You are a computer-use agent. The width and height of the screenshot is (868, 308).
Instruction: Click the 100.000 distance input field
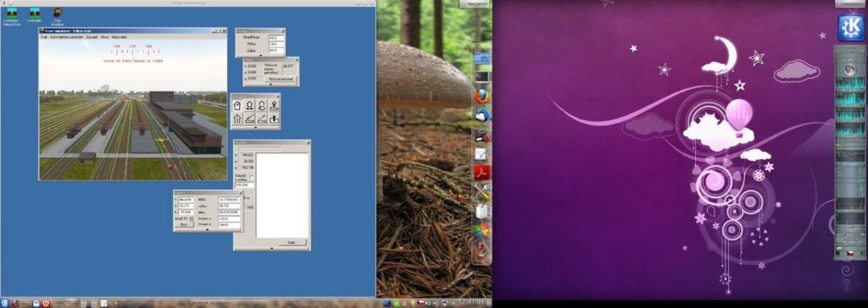[244, 185]
